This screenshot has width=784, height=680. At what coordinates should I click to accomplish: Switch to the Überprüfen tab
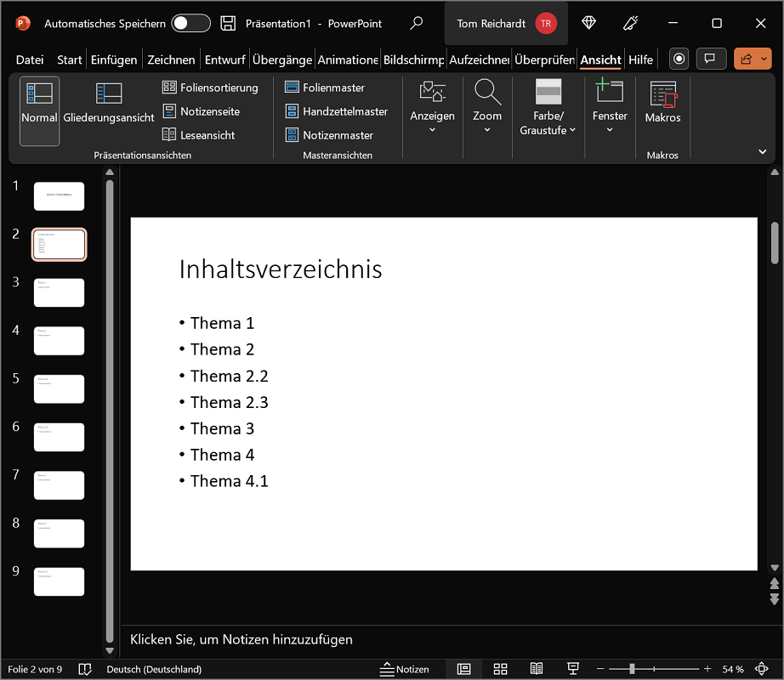[544, 60]
